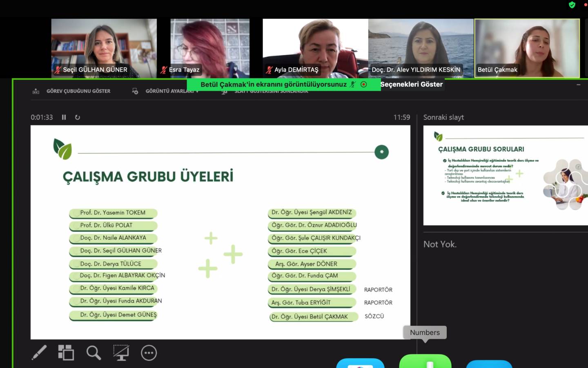Toggle black screen slideshow icon
The height and width of the screenshot is (368, 588).
pos(121,352)
